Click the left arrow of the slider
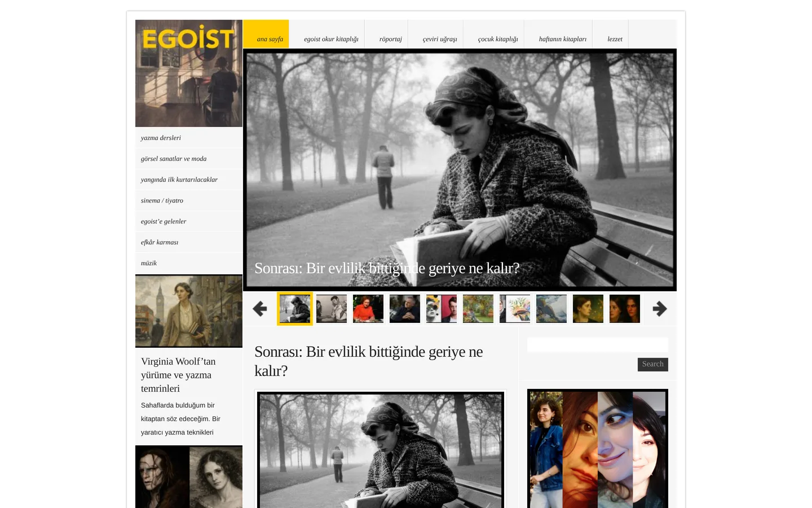Viewport: 812px width, 508px height. coord(259,309)
